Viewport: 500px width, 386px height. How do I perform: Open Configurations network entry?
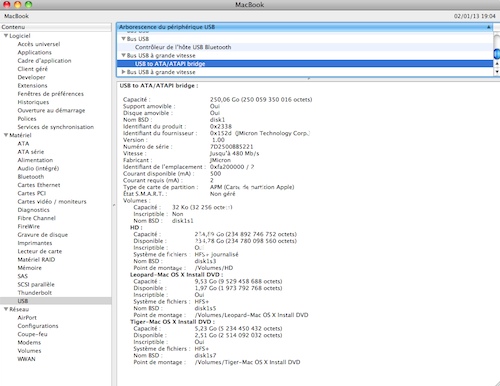tap(38, 326)
